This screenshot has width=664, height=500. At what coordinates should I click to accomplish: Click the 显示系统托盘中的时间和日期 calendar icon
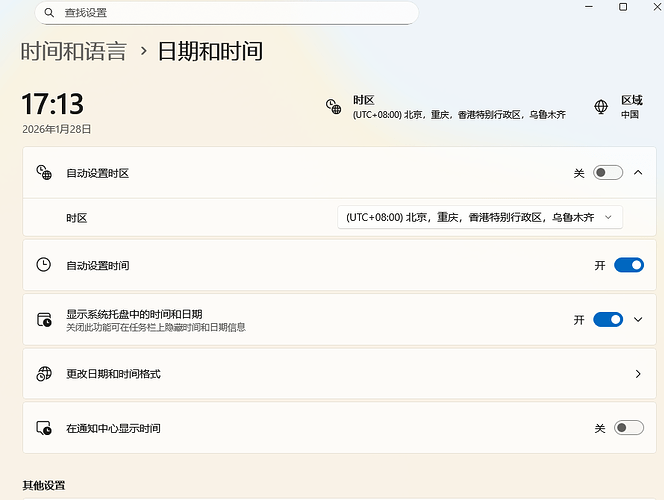44,320
